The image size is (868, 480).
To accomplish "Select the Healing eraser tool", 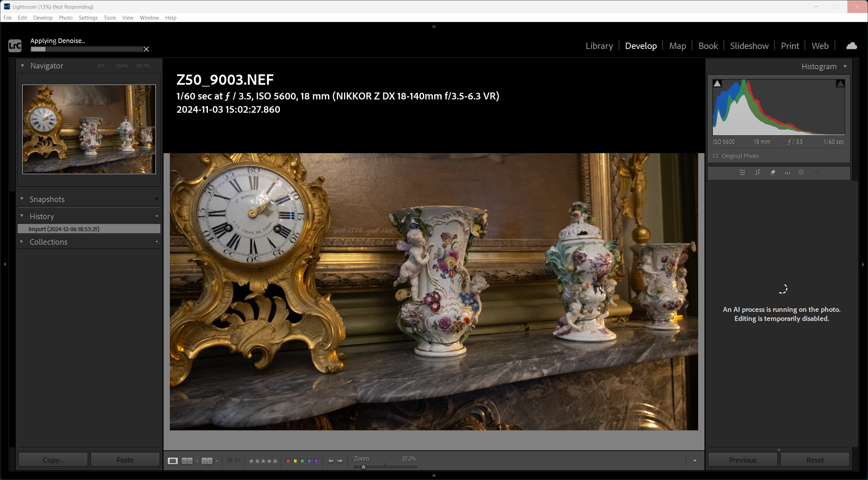I will [773, 172].
